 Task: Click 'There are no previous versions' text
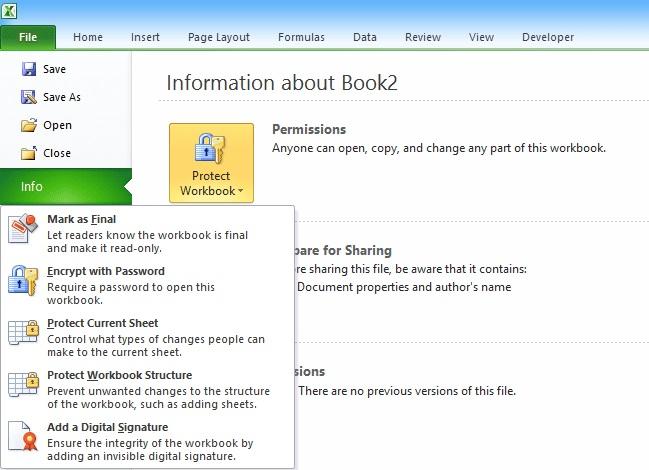[407, 391]
